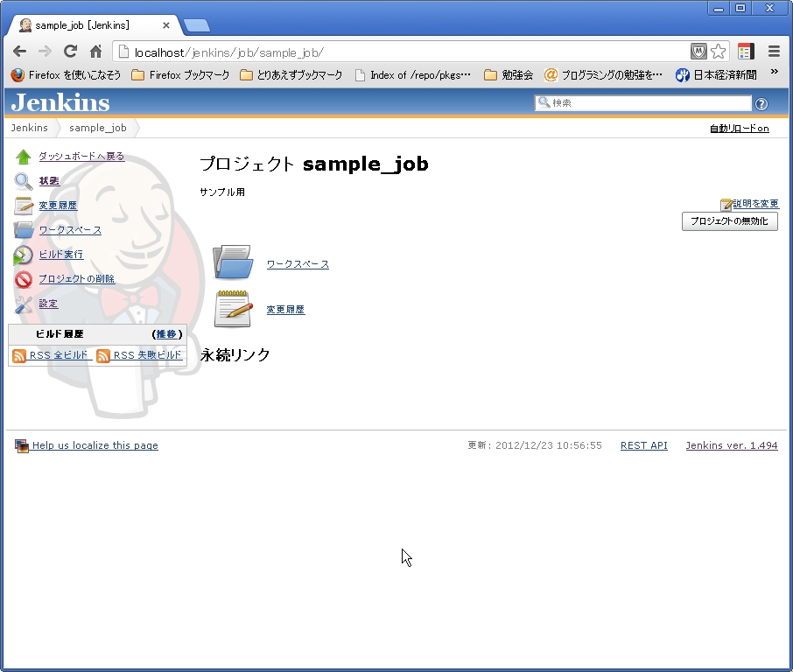Go back with browser back arrow
This screenshot has height=672, width=793.
point(19,51)
